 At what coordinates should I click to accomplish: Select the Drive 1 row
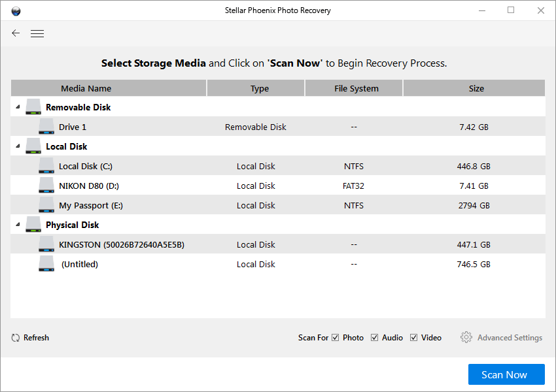pyautogui.click(x=278, y=127)
